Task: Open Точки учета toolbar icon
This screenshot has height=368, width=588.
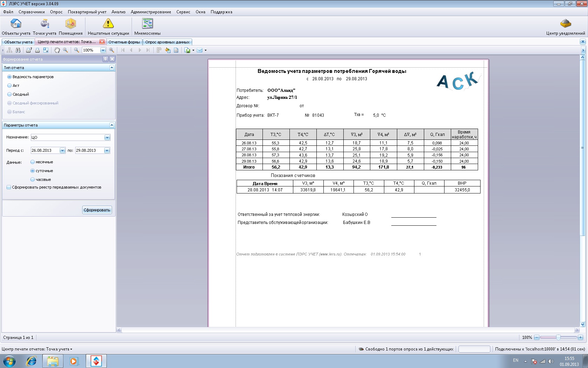Action: tap(44, 27)
